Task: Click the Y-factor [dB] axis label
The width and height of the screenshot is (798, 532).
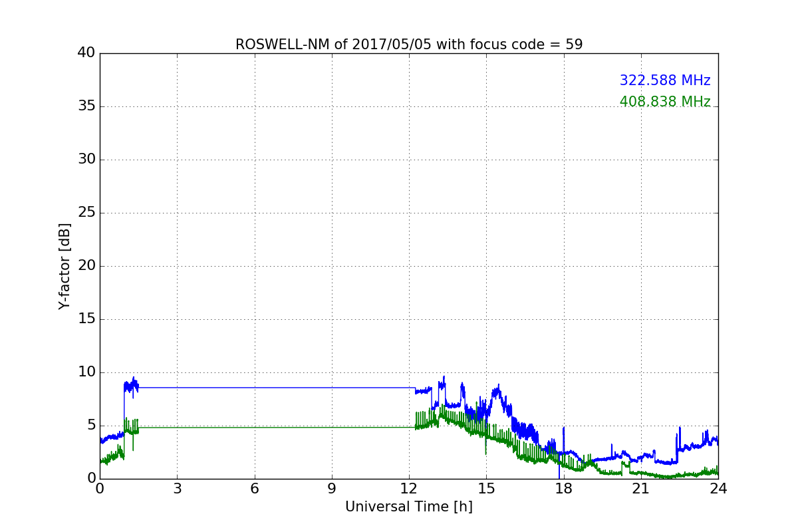Action: pyautogui.click(x=65, y=266)
